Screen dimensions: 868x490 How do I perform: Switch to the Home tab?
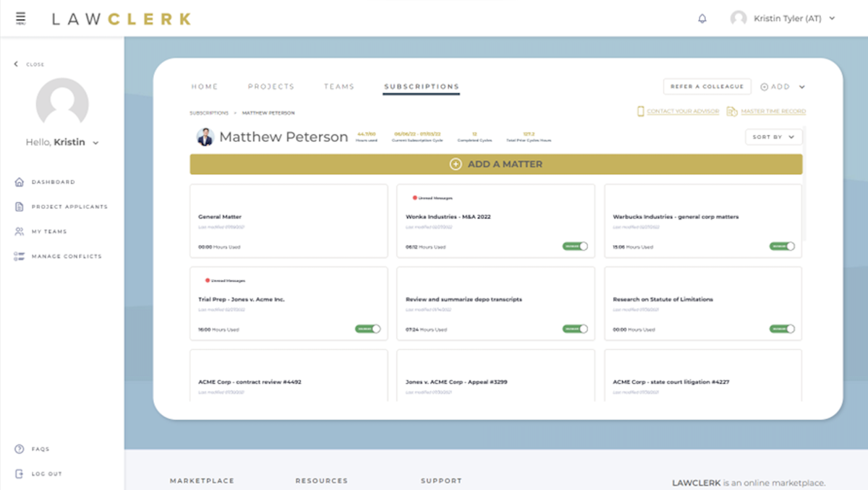tap(205, 87)
